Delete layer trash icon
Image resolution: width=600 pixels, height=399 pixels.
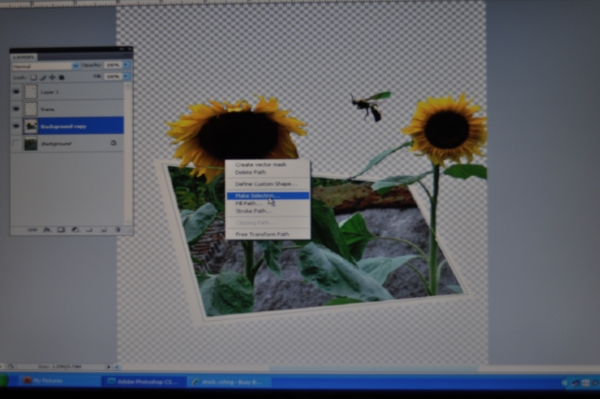[118, 230]
